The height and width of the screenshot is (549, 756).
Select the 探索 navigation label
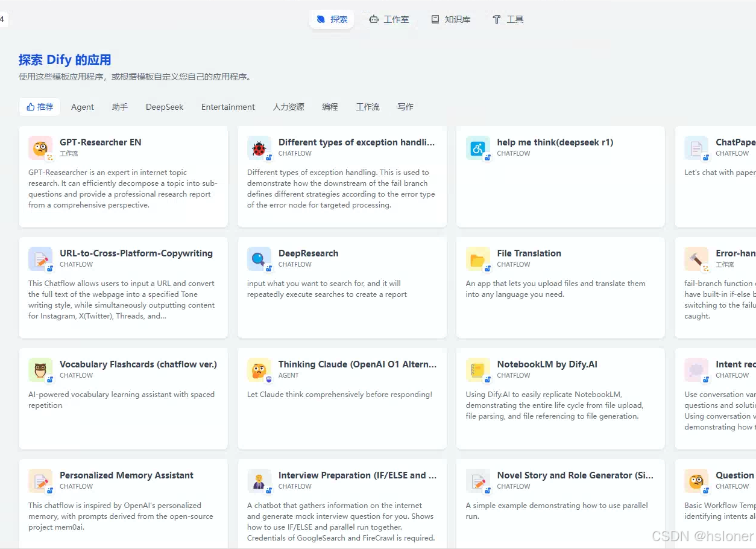(339, 19)
